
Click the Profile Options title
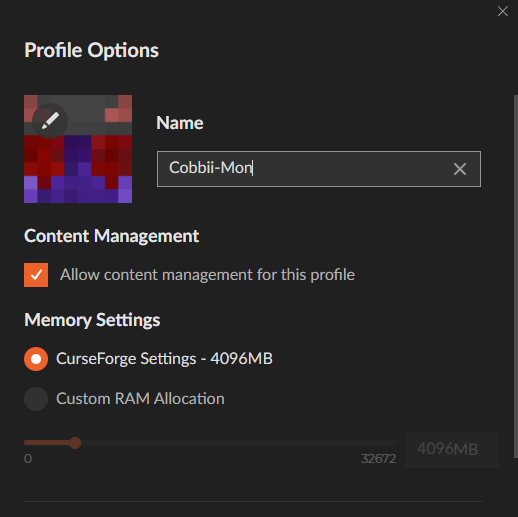[x=91, y=51]
